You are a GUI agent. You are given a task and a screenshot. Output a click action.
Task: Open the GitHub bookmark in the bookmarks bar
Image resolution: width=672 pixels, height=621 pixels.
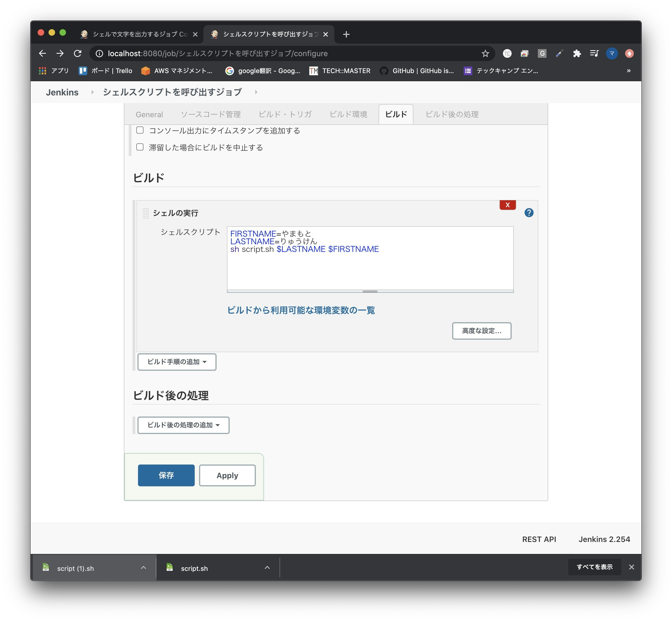(417, 71)
